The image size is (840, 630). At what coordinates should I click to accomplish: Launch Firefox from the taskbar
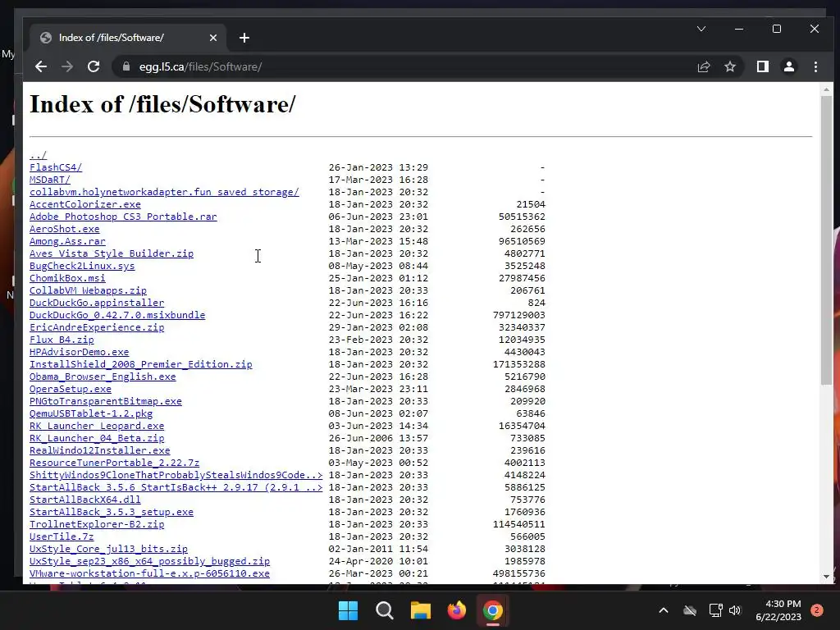(456, 610)
